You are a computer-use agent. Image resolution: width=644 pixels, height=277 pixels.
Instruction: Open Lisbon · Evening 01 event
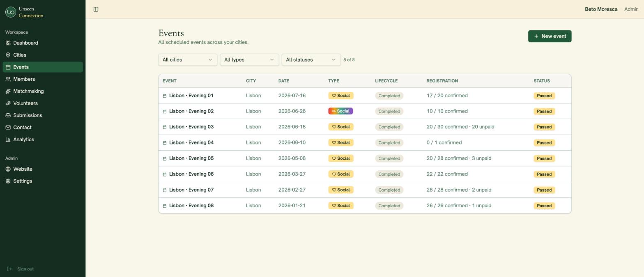pyautogui.click(x=191, y=96)
